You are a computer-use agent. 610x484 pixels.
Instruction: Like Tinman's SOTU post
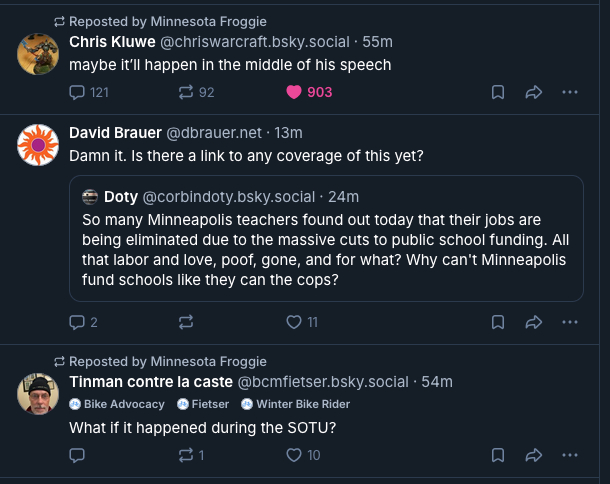coord(294,455)
